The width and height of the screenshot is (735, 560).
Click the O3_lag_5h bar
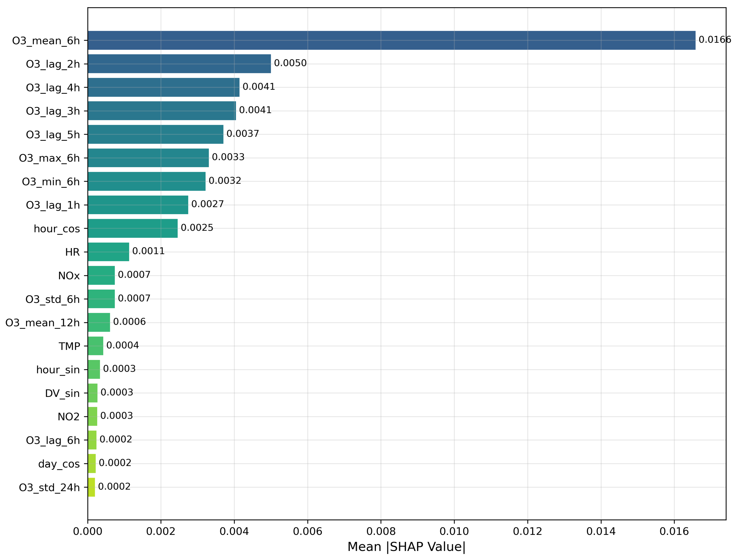155,134
